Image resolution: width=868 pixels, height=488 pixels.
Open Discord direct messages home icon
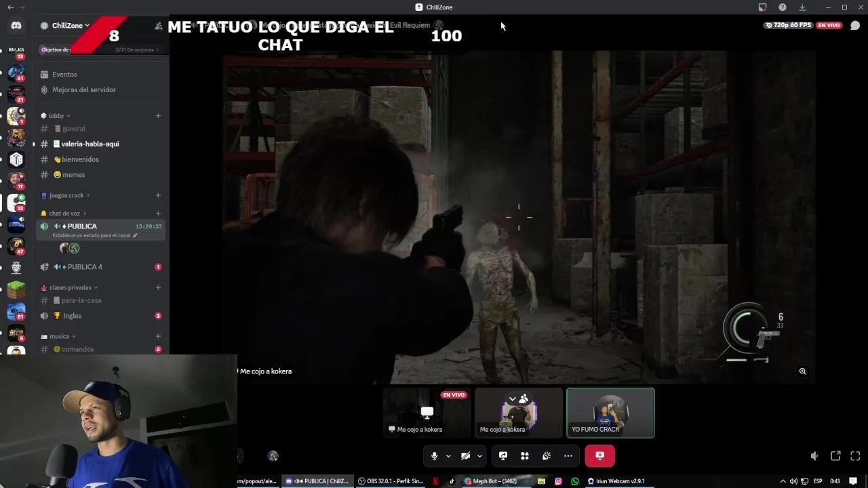coord(16,26)
